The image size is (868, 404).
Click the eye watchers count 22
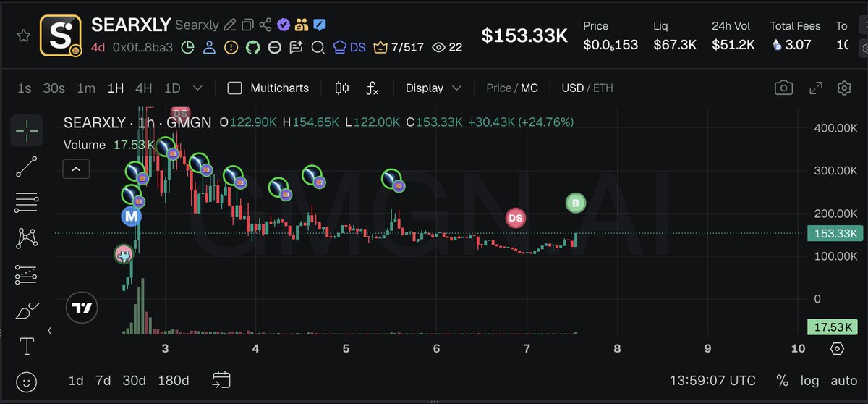[446, 48]
